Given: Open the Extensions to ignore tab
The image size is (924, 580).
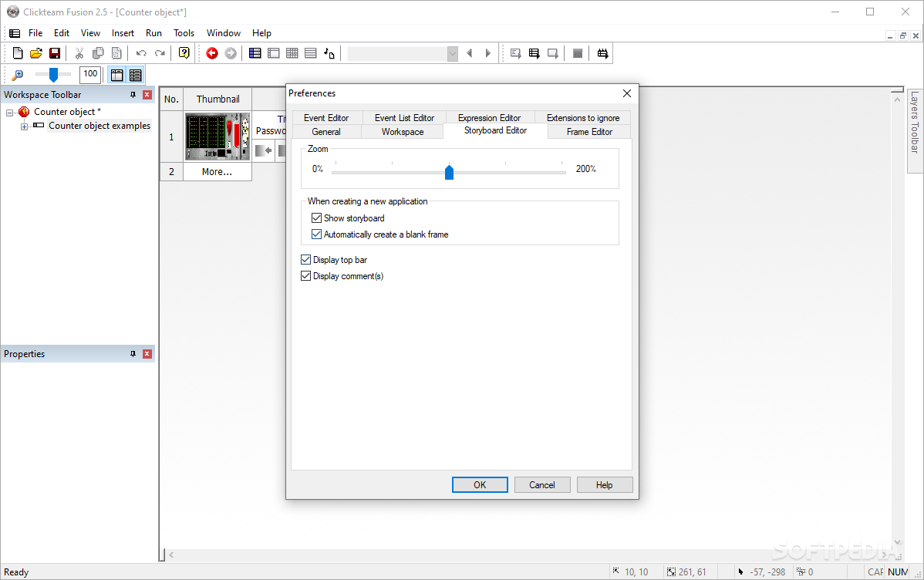Looking at the screenshot, I should coord(583,118).
